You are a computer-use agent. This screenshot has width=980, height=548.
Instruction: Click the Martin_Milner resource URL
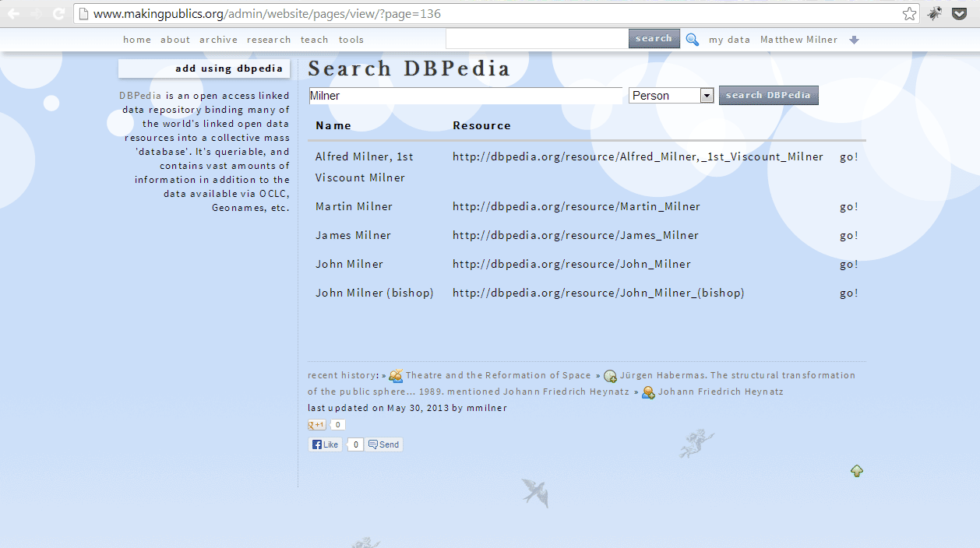tap(576, 206)
